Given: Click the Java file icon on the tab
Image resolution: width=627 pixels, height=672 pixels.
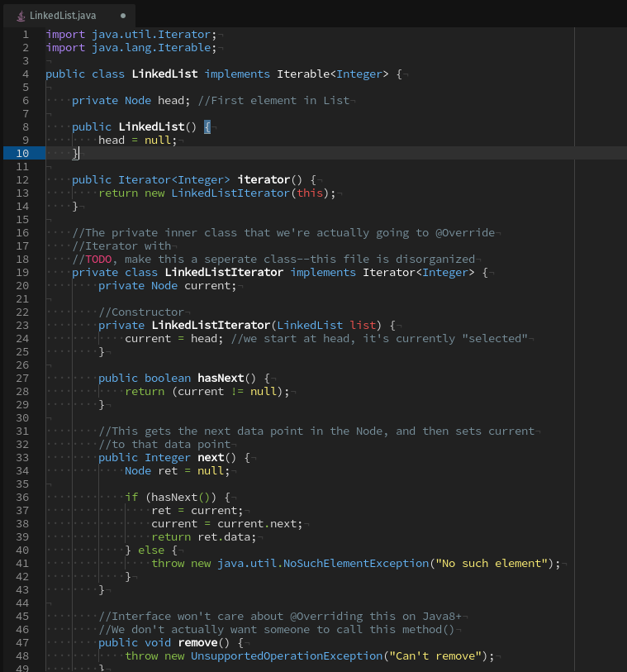Looking at the screenshot, I should click(21, 16).
